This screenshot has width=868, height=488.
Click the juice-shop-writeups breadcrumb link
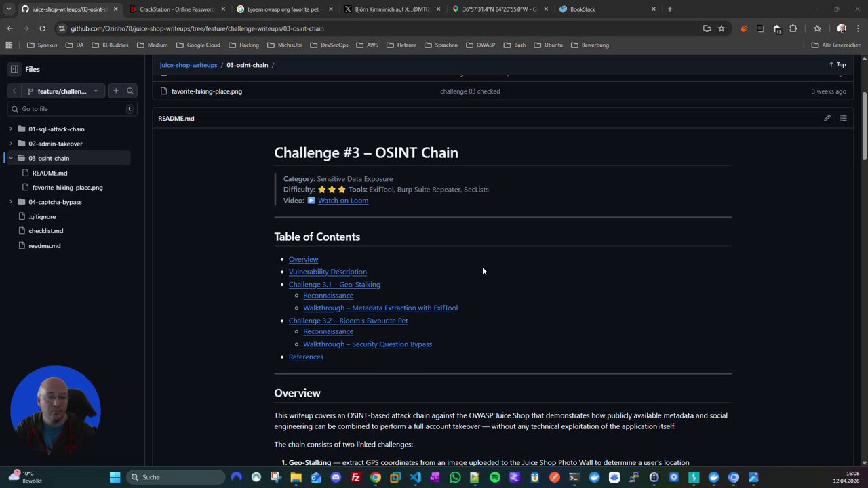[x=188, y=65]
